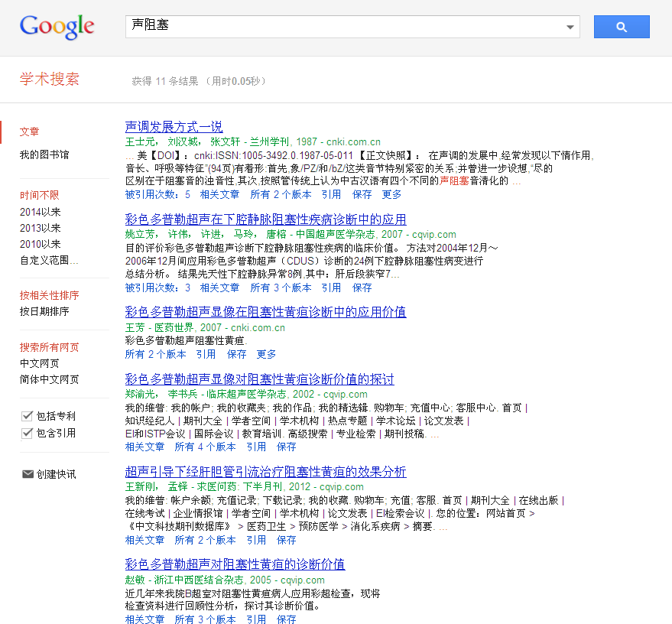Toggle the 包括专利 checkbox
Viewport: 672px width, 624px height.
tap(28, 416)
